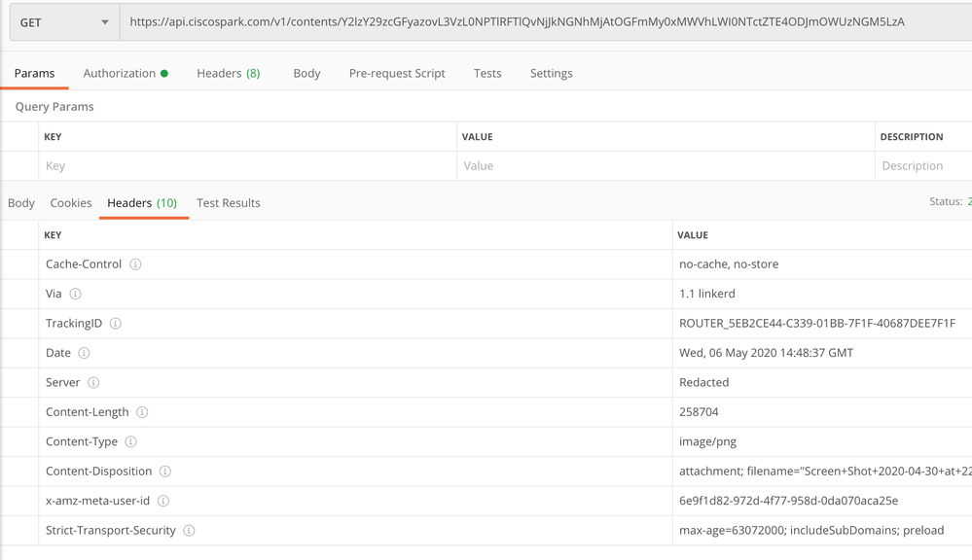Viewport: 972px width, 560px height.
Task: Select the attachment filename value
Action: pyautogui.click(x=825, y=472)
